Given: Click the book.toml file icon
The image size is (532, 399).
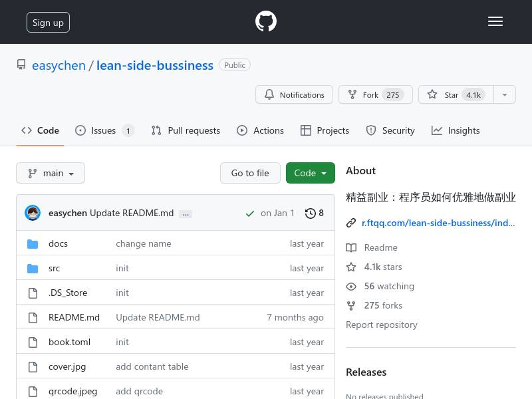Looking at the screenshot, I should click(33, 342).
